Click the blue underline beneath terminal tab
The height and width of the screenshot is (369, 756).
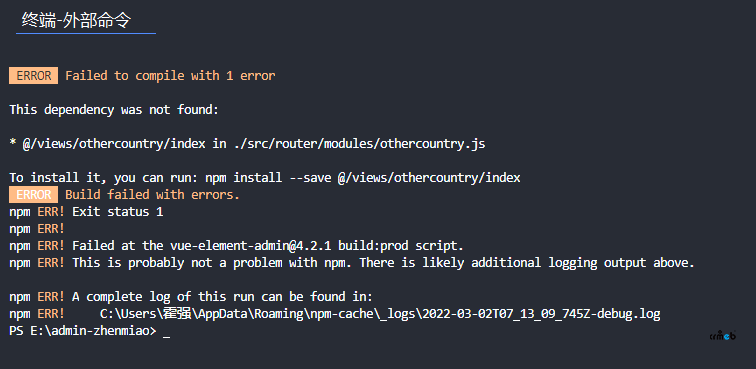pyautogui.click(x=86, y=34)
